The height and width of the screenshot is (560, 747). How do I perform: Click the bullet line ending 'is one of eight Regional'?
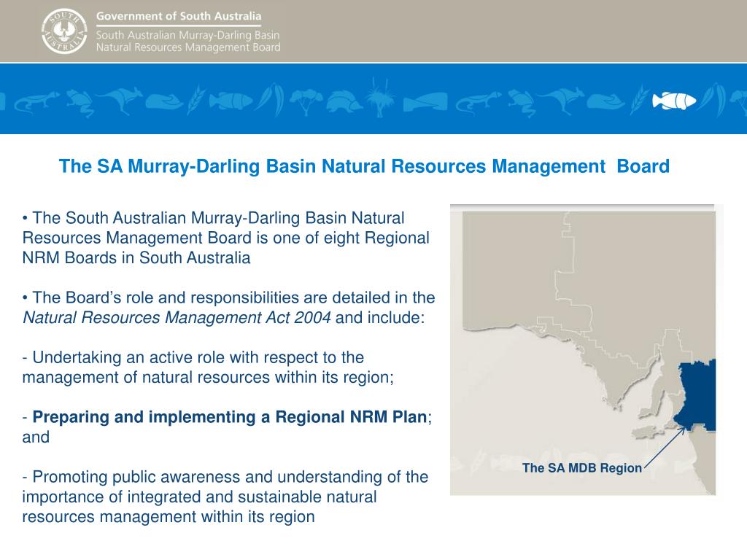pos(226,238)
